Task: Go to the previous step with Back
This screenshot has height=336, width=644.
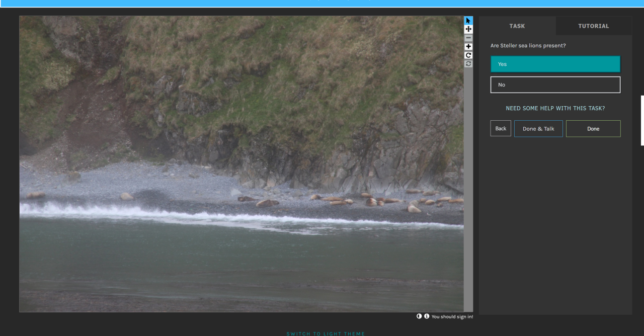Action: tap(501, 128)
